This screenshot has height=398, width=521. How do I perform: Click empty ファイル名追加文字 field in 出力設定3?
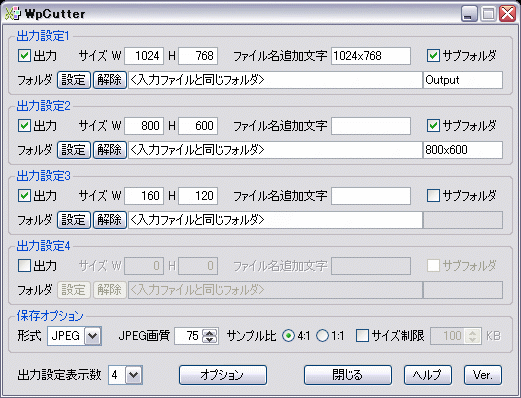point(371,196)
